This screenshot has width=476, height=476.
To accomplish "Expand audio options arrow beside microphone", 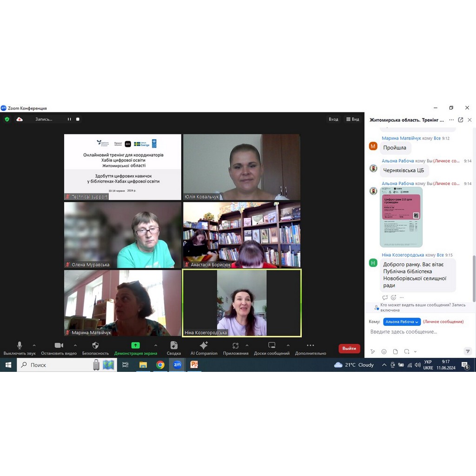I will click(x=34, y=345).
